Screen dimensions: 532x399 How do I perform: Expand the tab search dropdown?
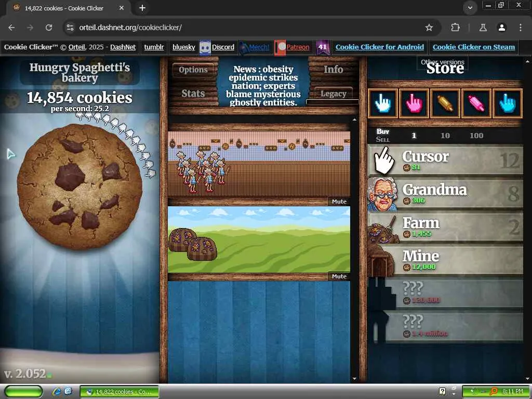tap(470, 7)
